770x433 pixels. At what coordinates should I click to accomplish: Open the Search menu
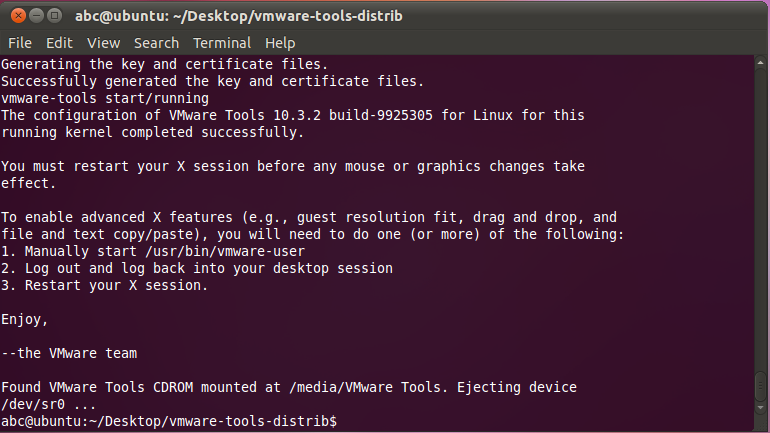coord(156,43)
